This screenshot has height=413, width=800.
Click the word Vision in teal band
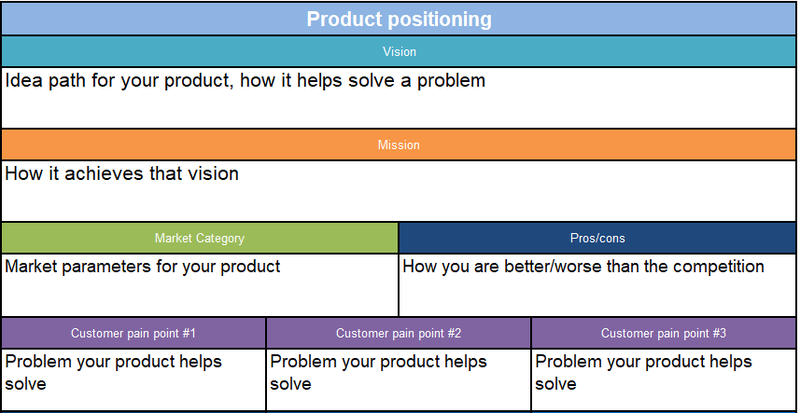[399, 52]
